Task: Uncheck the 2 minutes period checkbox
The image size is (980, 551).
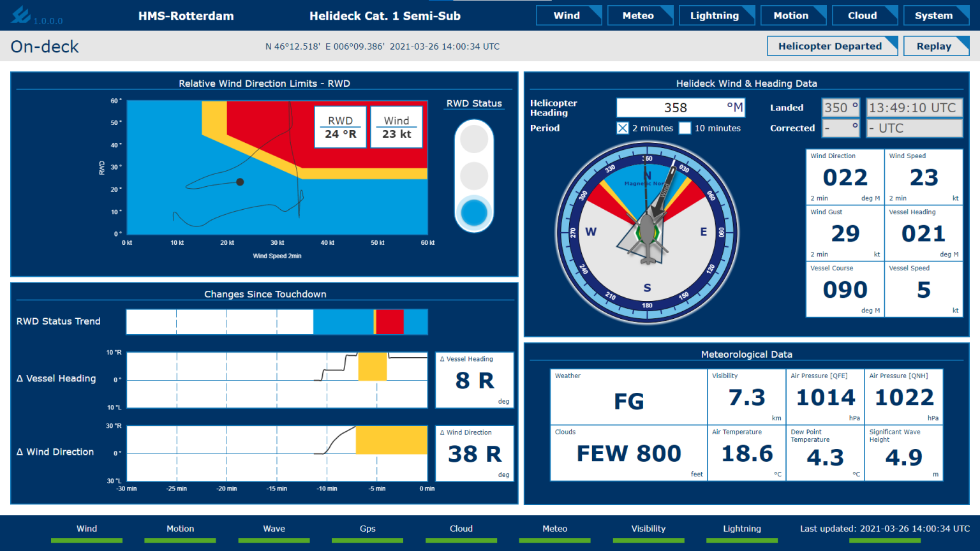Action: (x=622, y=128)
